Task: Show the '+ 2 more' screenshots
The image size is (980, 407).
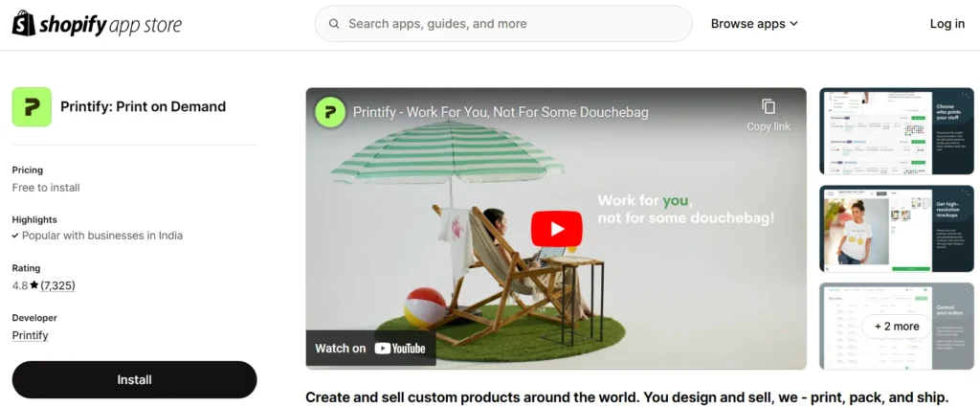Action: point(896,327)
